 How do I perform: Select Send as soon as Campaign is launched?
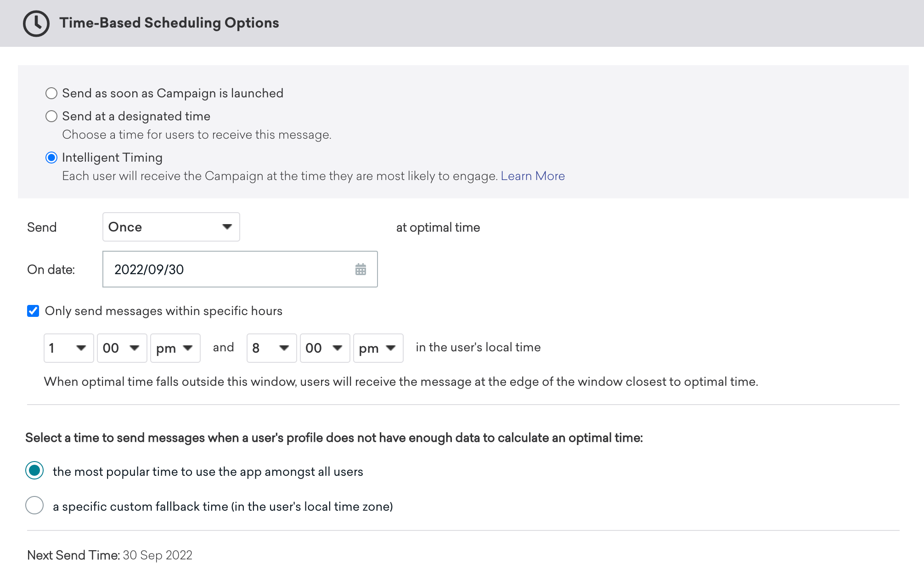point(51,93)
